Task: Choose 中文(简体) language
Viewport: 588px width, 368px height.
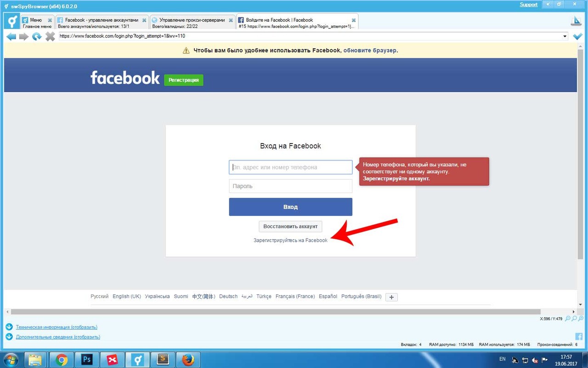Action: pos(204,297)
